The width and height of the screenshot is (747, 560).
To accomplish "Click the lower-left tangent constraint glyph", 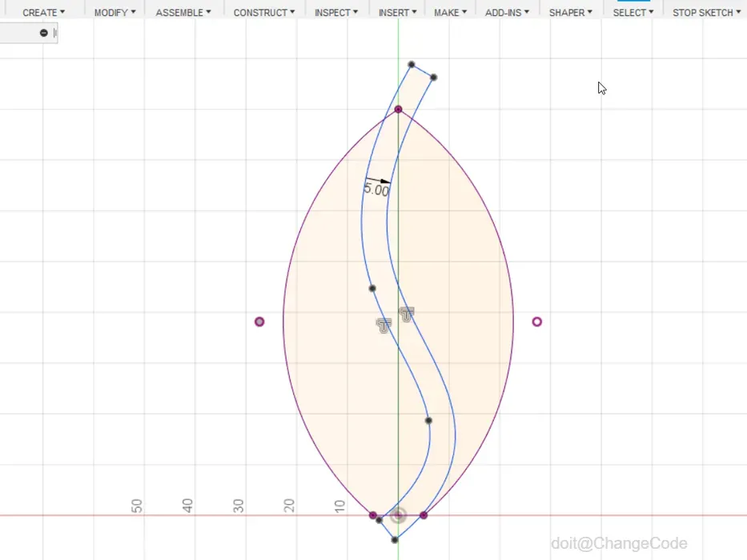I will (384, 326).
